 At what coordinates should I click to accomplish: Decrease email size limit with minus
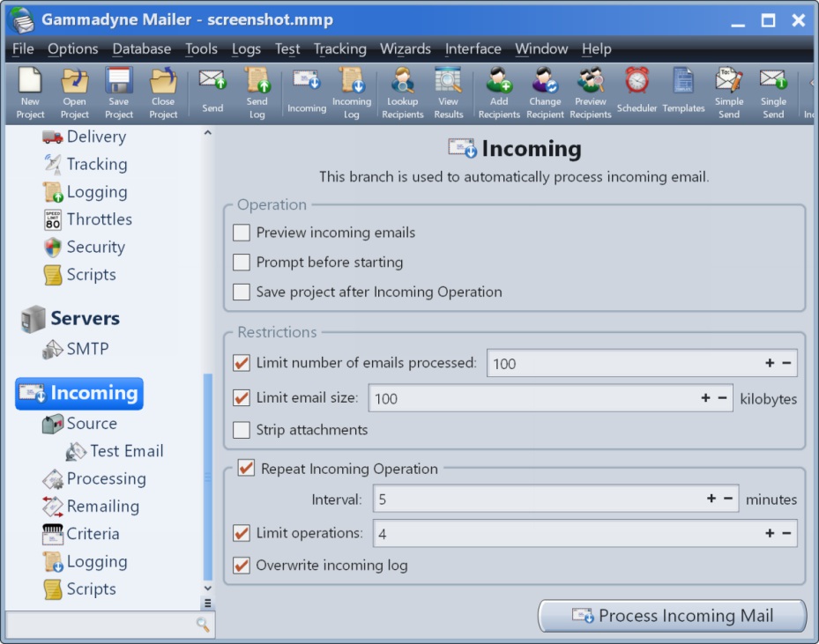(x=722, y=398)
